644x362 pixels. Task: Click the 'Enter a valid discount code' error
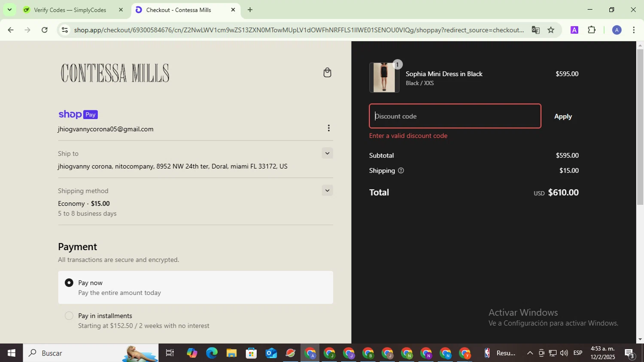point(408,136)
